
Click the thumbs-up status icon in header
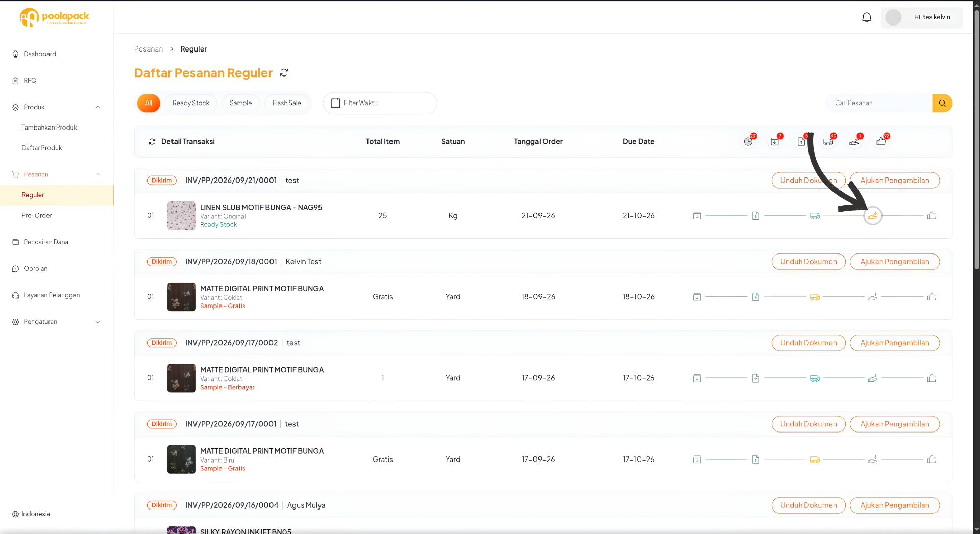[x=881, y=142]
